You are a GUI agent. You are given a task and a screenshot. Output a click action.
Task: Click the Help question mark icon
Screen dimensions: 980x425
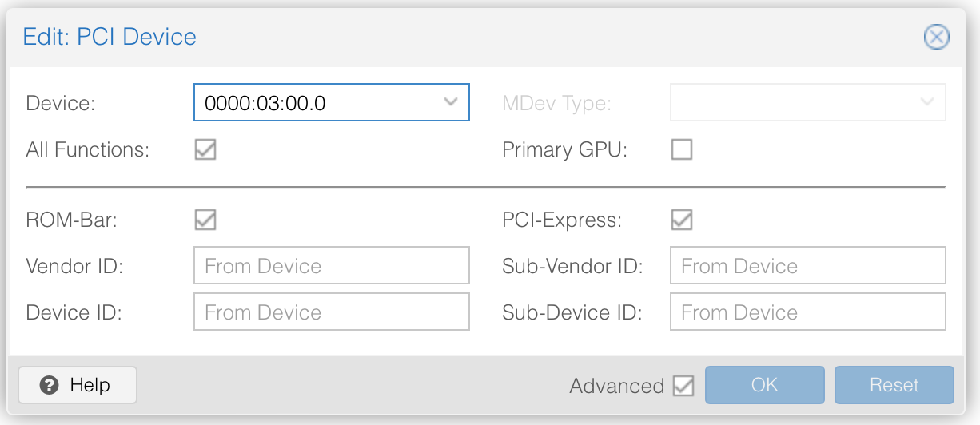[x=50, y=385]
